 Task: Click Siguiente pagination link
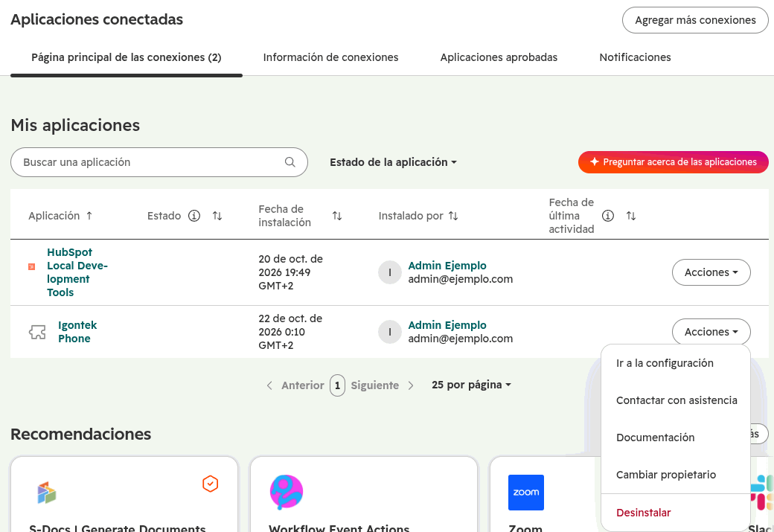[374, 385]
